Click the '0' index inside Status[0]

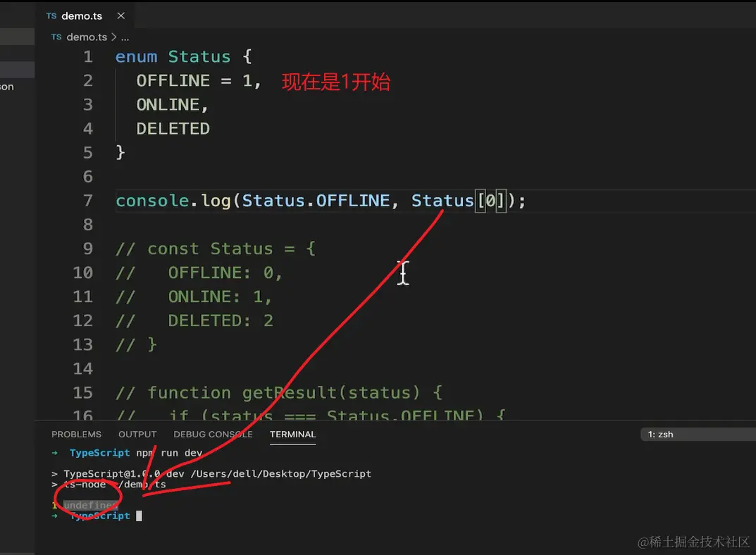490,201
